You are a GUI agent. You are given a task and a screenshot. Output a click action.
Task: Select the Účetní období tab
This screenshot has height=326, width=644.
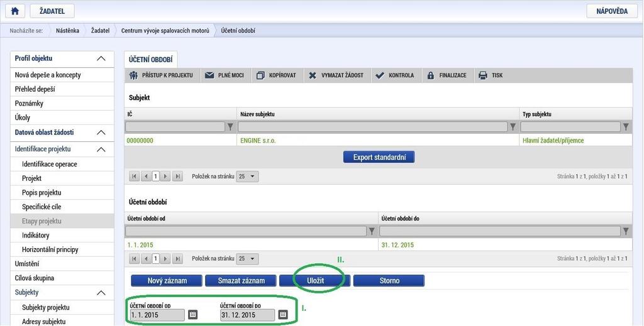tap(151, 60)
